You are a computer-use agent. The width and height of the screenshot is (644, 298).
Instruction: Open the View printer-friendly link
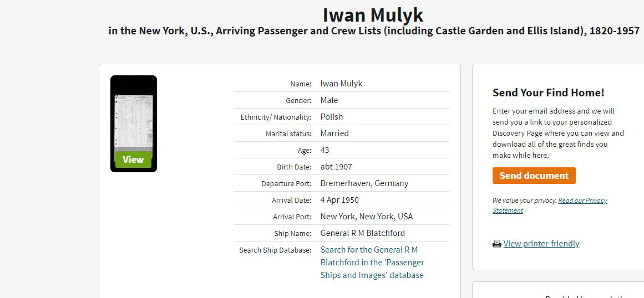tap(541, 244)
